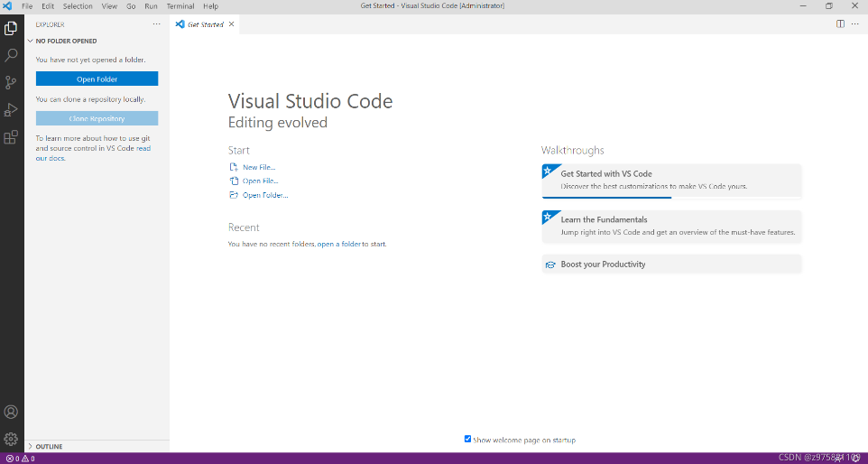Click the star badge on Get Started with VS Code
868x464 pixels.
click(548, 172)
